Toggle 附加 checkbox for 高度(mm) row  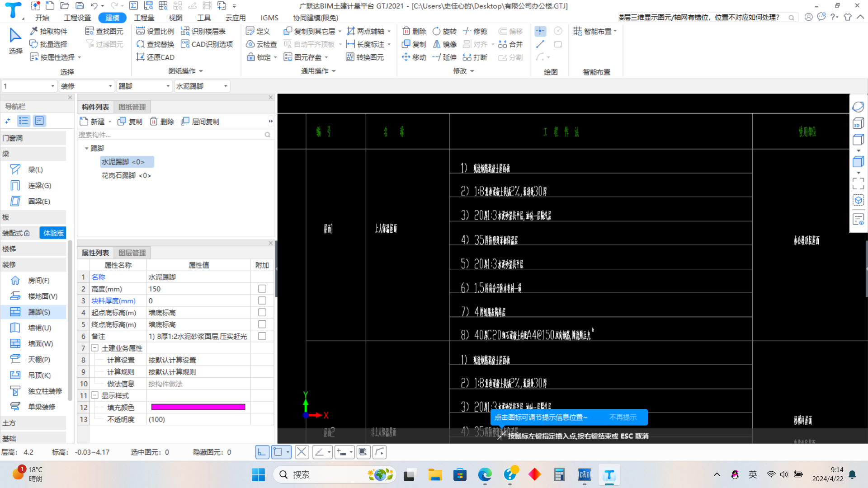click(262, 289)
